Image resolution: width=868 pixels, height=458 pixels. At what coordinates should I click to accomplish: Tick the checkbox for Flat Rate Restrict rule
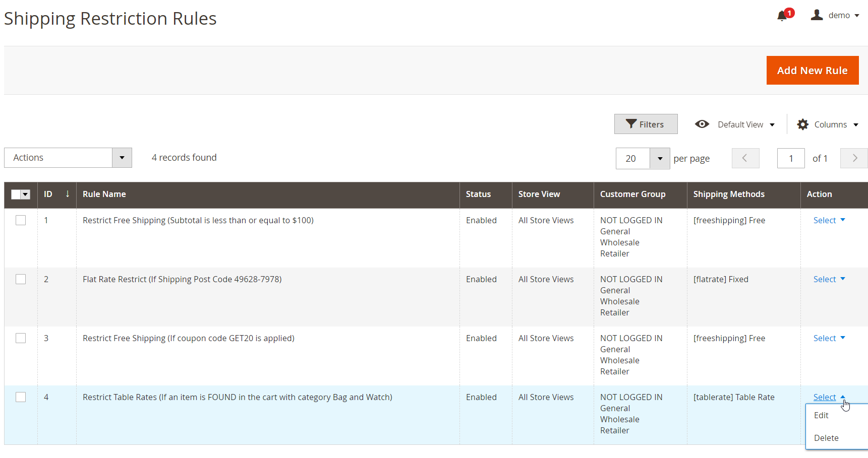[x=21, y=279]
